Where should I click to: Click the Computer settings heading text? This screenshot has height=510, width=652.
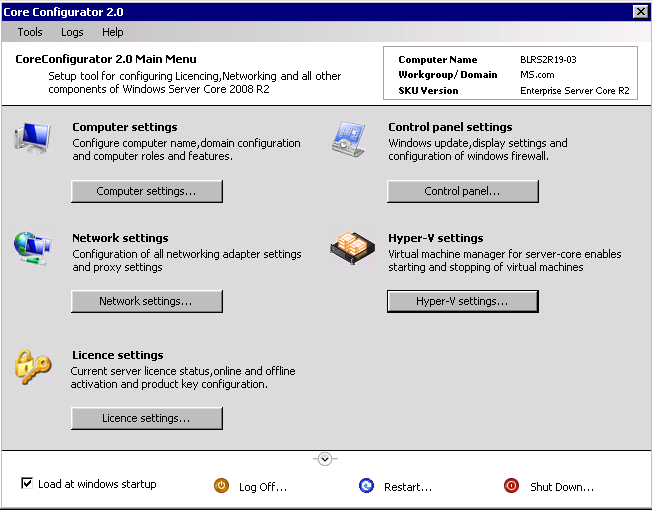coord(125,127)
